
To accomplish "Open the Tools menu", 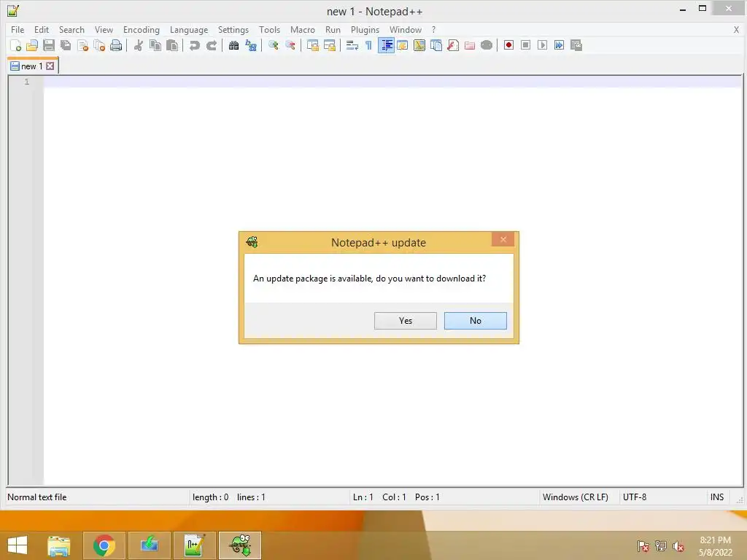I will [270, 29].
